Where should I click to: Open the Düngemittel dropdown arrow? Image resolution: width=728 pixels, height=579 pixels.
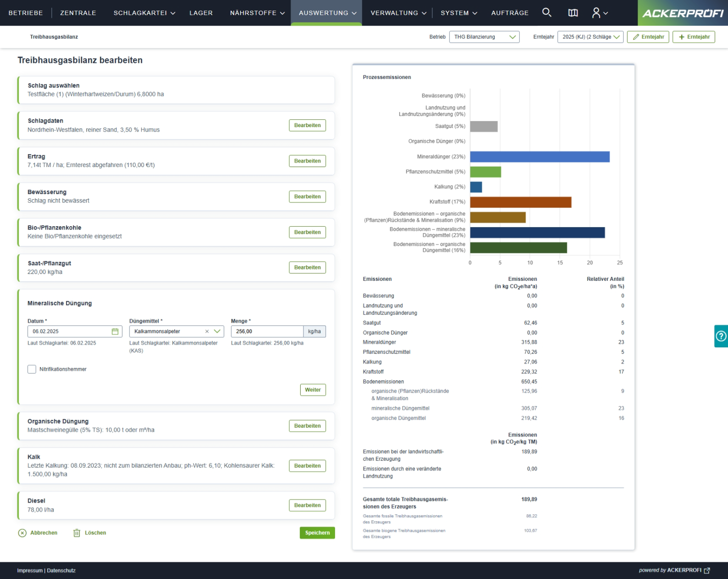click(217, 331)
